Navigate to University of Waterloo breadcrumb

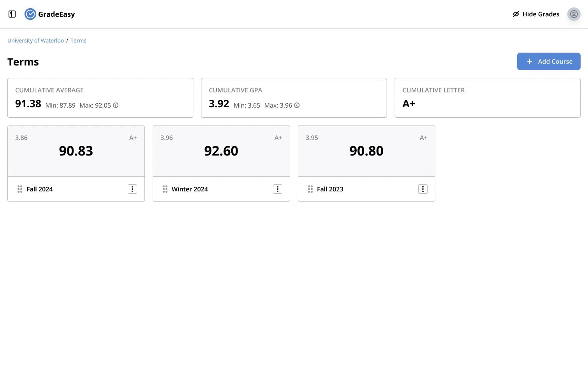(x=35, y=41)
